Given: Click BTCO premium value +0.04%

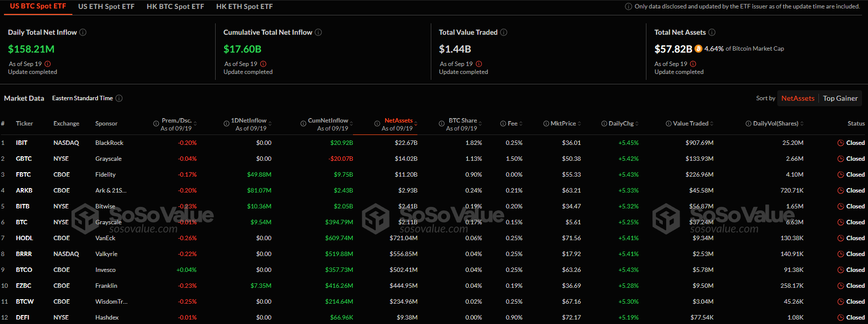Looking at the screenshot, I should [186, 270].
